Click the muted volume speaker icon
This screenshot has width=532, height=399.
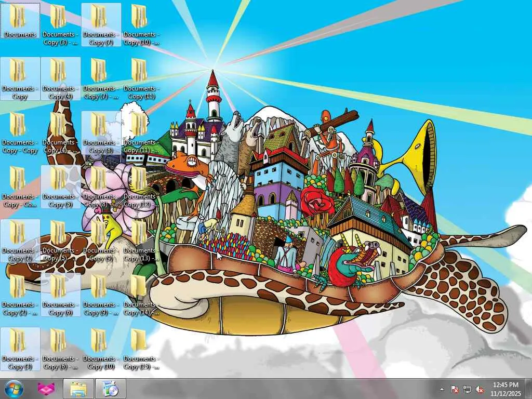480,389
